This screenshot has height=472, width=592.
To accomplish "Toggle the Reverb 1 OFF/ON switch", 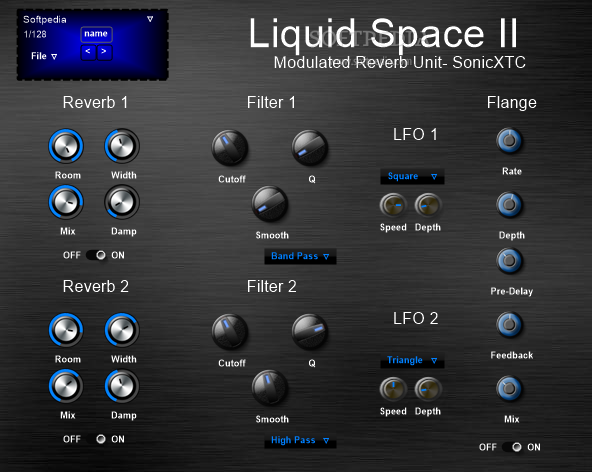I will click(96, 255).
